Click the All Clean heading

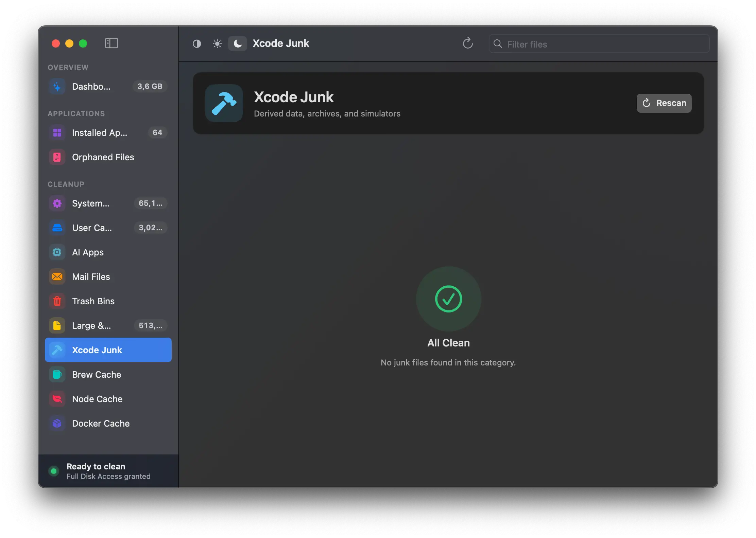448,343
